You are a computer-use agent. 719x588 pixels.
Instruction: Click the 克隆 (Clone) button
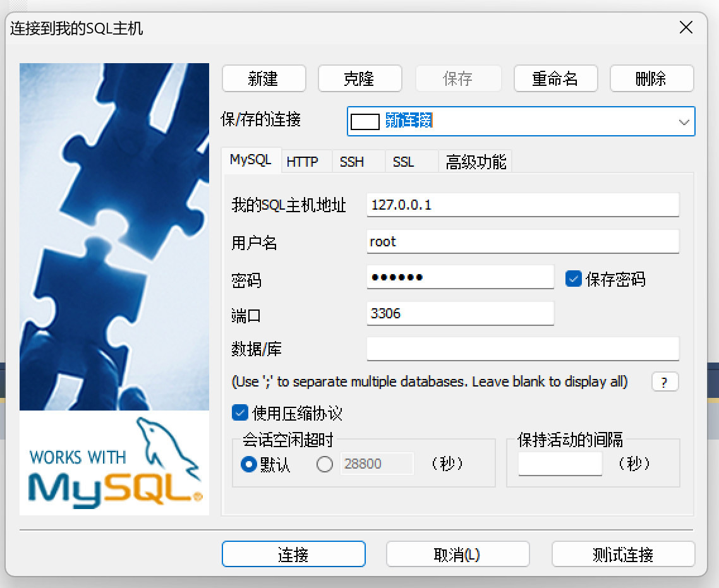360,78
